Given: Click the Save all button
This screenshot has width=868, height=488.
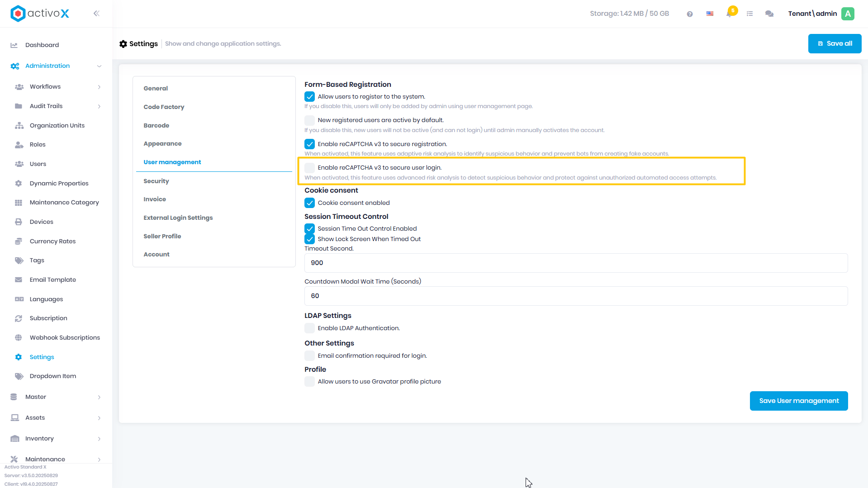Looking at the screenshot, I should tap(835, 43).
